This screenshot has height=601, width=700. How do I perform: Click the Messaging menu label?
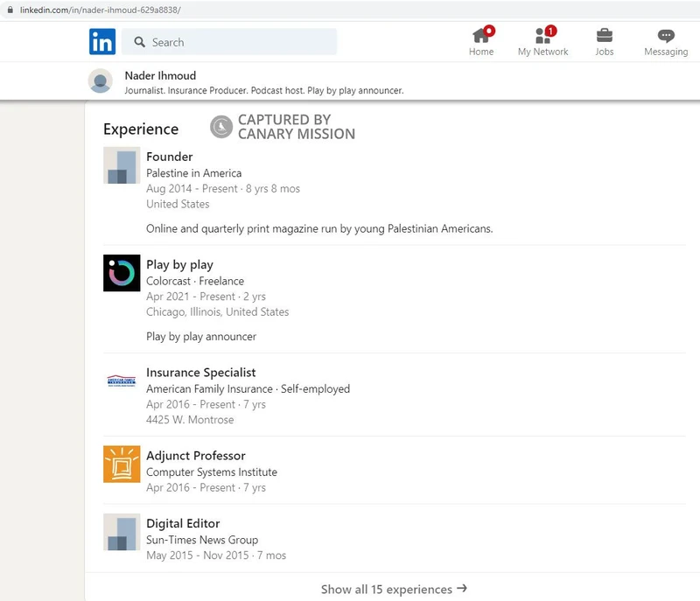[666, 52]
